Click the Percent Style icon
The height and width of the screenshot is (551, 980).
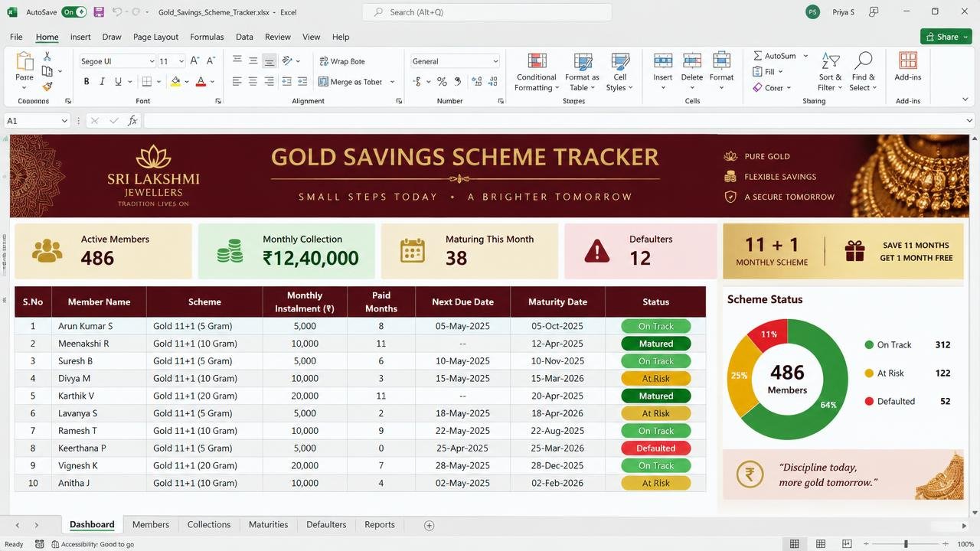coord(442,81)
